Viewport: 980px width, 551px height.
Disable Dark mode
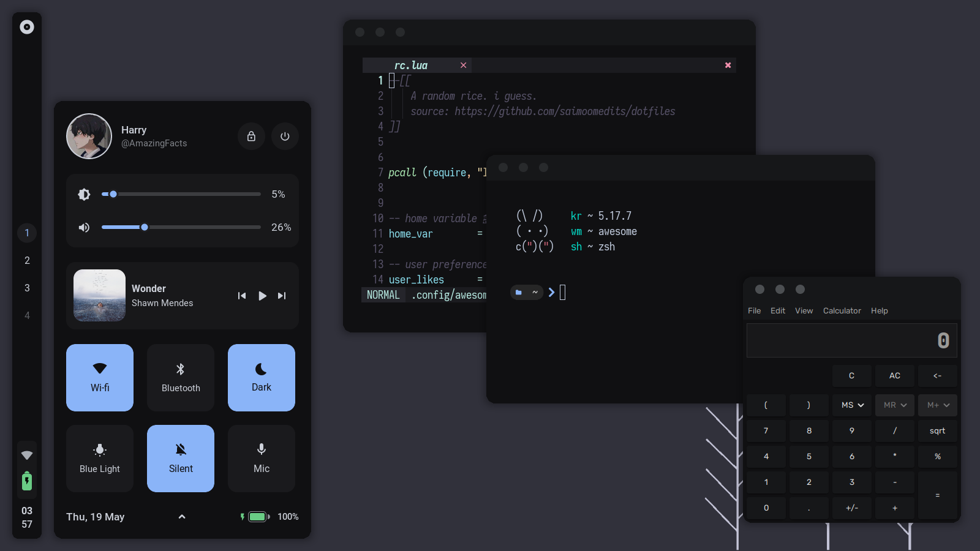click(x=261, y=378)
